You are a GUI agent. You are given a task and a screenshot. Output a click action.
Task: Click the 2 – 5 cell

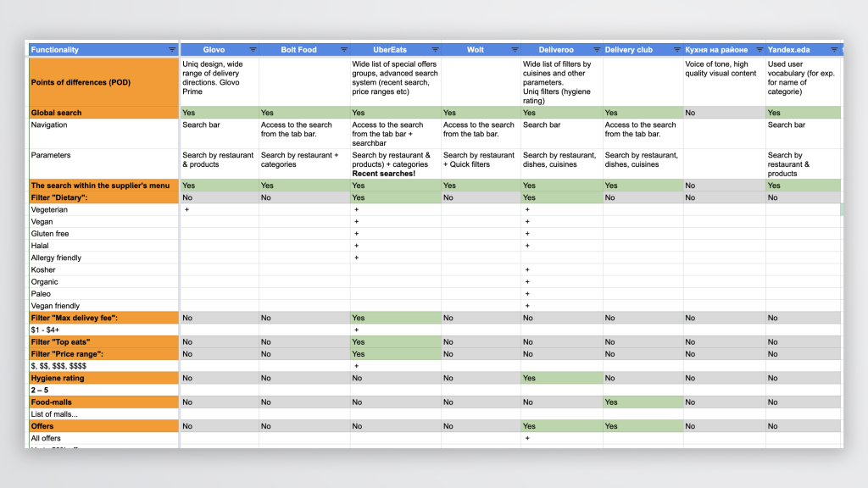point(103,390)
